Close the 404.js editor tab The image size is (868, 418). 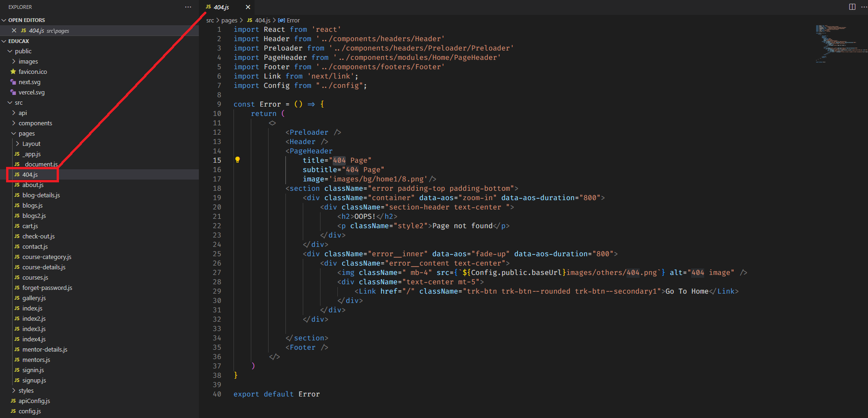pos(248,7)
